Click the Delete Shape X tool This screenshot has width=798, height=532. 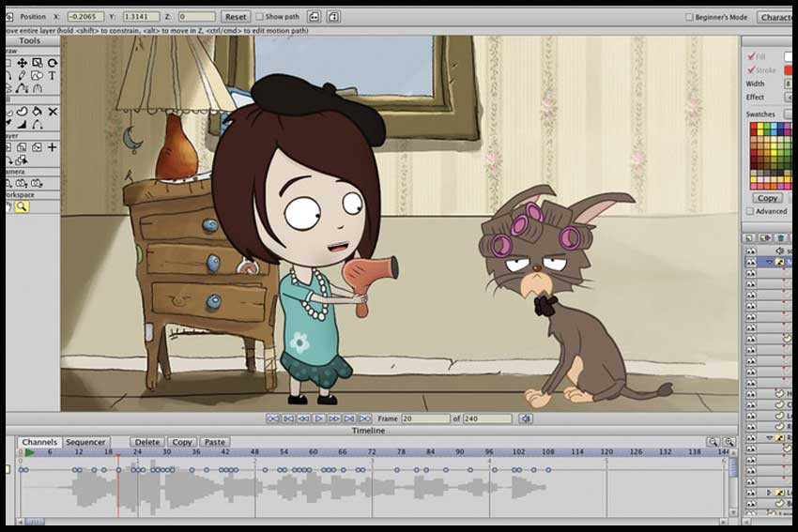pos(52,111)
